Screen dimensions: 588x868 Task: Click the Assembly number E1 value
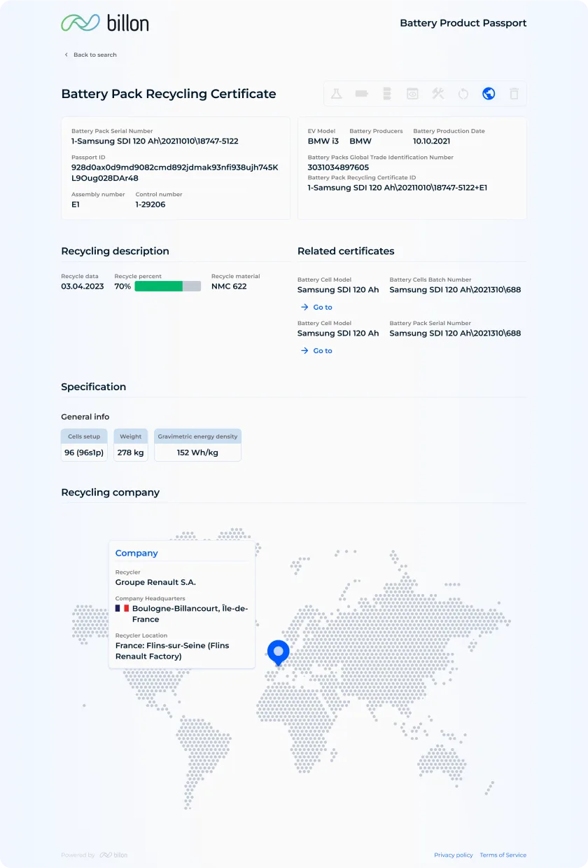(x=76, y=205)
